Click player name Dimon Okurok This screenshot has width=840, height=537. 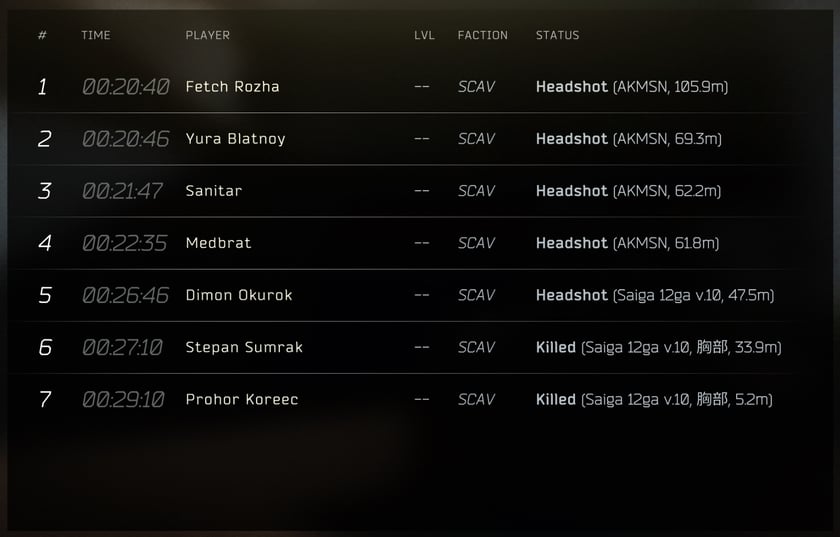tap(239, 295)
